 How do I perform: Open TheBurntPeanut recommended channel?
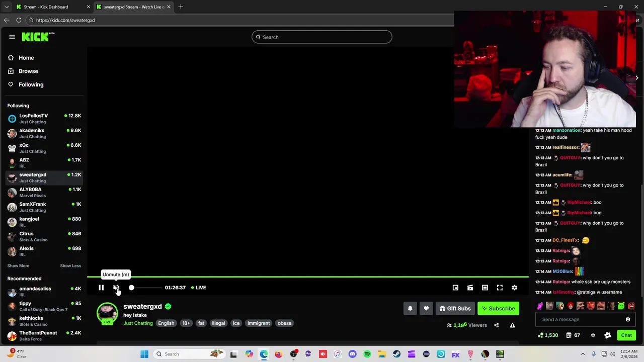click(44, 336)
